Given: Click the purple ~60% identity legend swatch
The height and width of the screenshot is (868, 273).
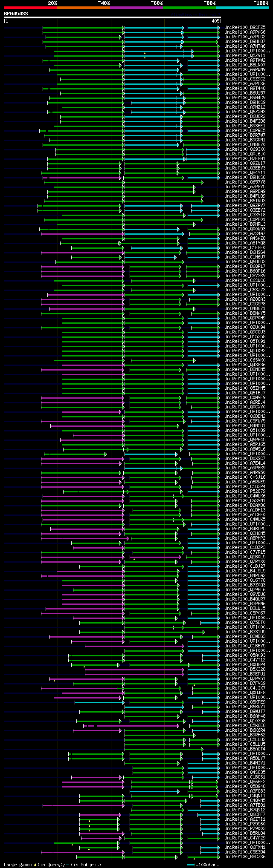Looking at the screenshot, I should pyautogui.click(x=136, y=8).
